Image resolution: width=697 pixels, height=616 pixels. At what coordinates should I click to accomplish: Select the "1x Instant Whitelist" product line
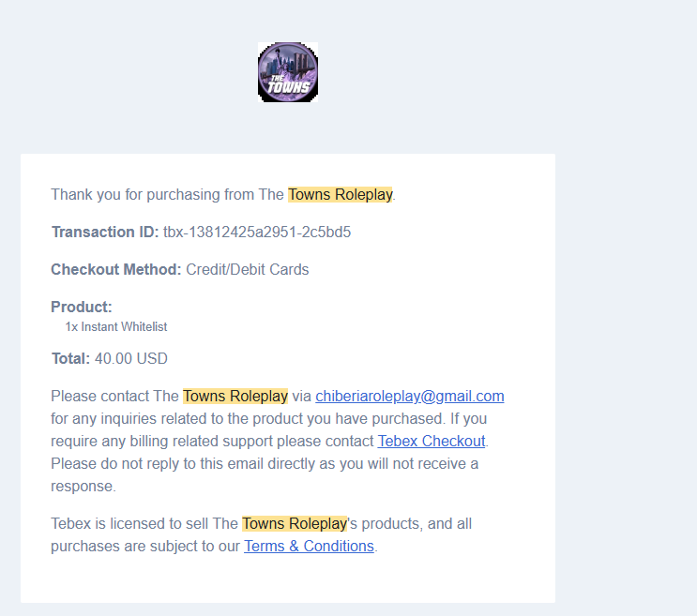click(116, 327)
